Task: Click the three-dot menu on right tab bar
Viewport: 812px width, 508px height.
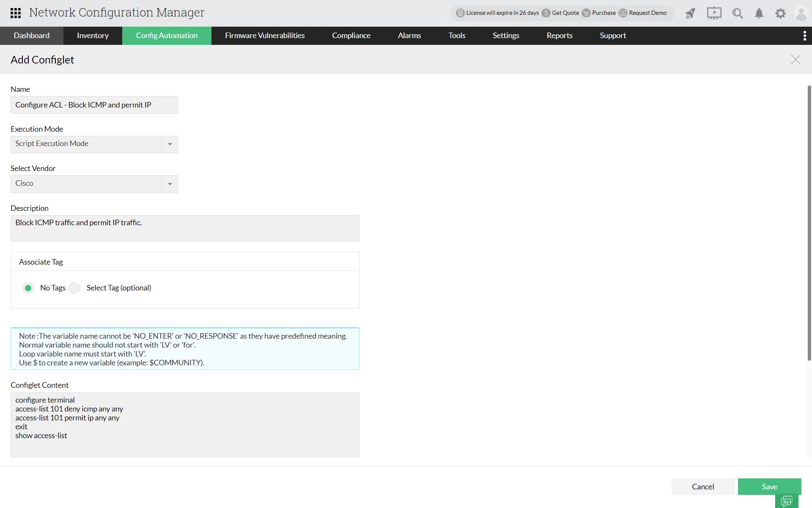Action: 804,36
